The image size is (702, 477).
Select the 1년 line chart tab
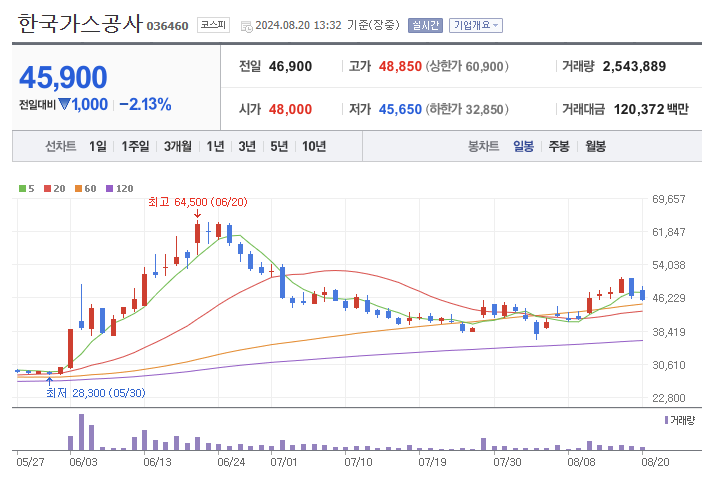[x=215, y=146]
